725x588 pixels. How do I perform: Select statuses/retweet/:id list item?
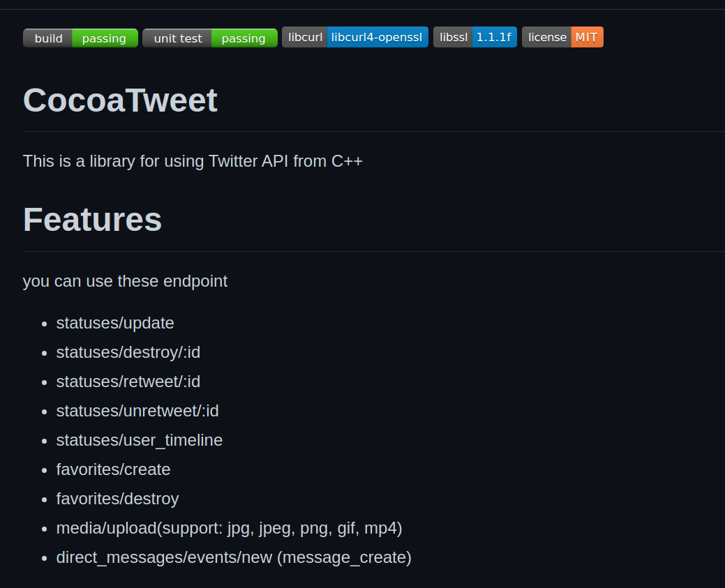pyautogui.click(x=128, y=382)
